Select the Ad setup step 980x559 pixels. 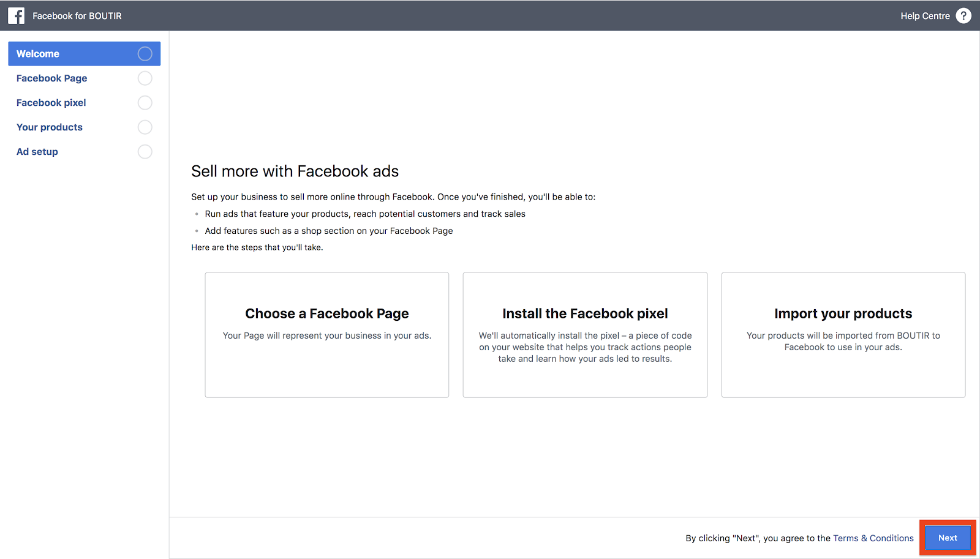point(85,152)
